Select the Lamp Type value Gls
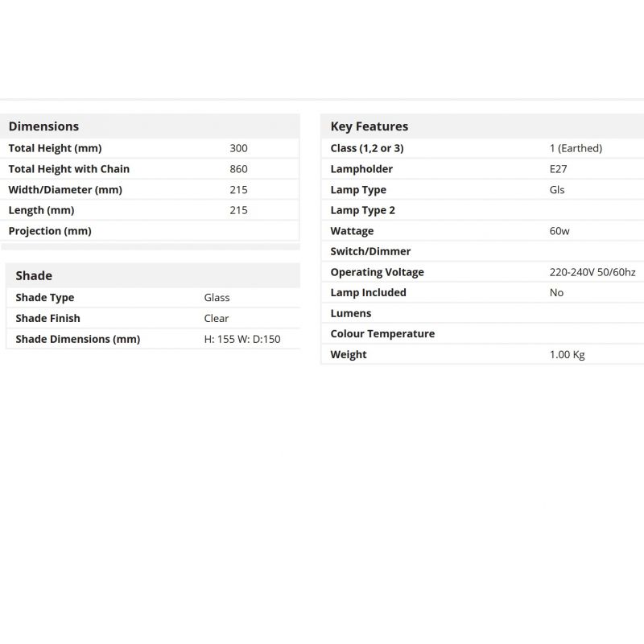644x644 pixels. click(557, 190)
